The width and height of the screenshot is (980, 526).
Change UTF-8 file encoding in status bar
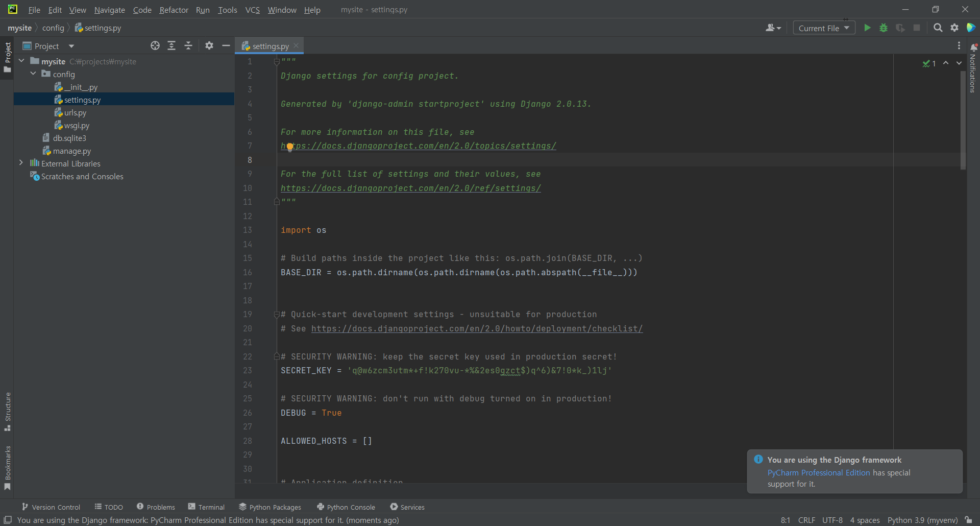pos(832,520)
